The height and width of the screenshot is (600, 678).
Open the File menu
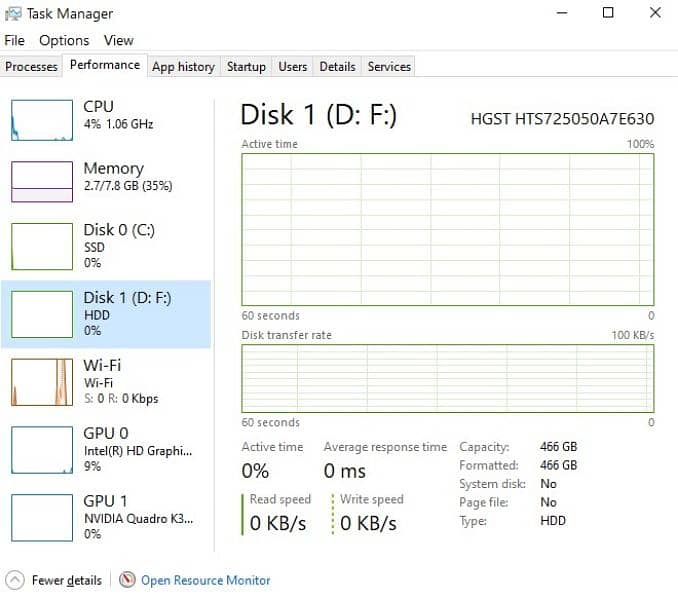click(x=14, y=41)
